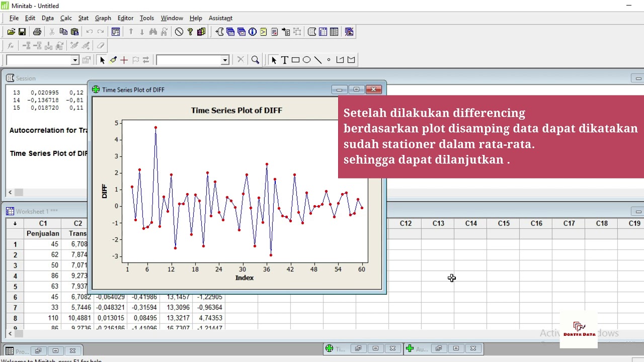
Task: Restore the minimized Time Series graph button
Action: coord(358,348)
